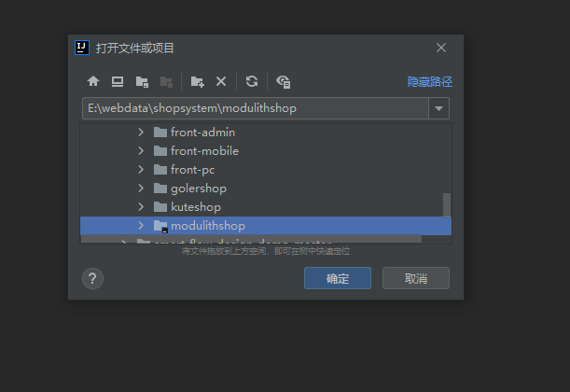570x392 pixels.
Task: Expand the modulithshop folder arrow
Action: click(141, 226)
